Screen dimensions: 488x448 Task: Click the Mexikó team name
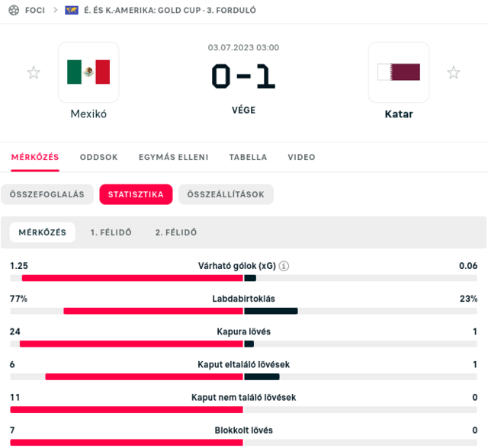tap(88, 114)
